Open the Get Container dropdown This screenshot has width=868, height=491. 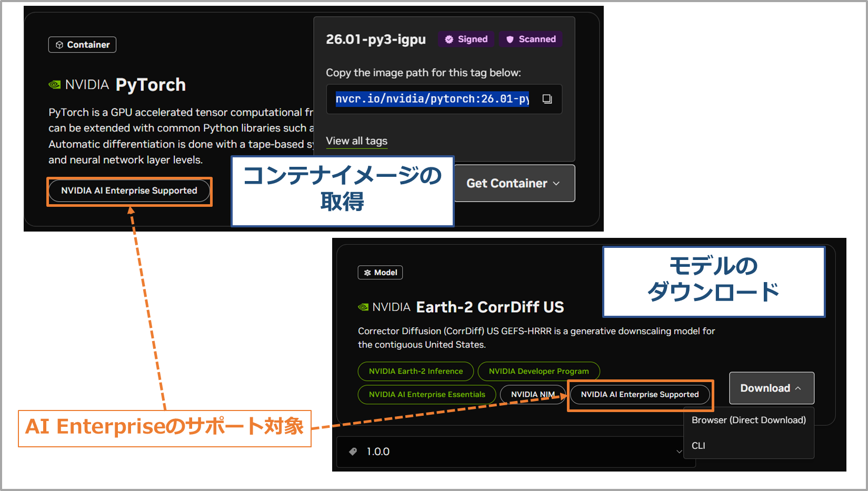tap(514, 183)
